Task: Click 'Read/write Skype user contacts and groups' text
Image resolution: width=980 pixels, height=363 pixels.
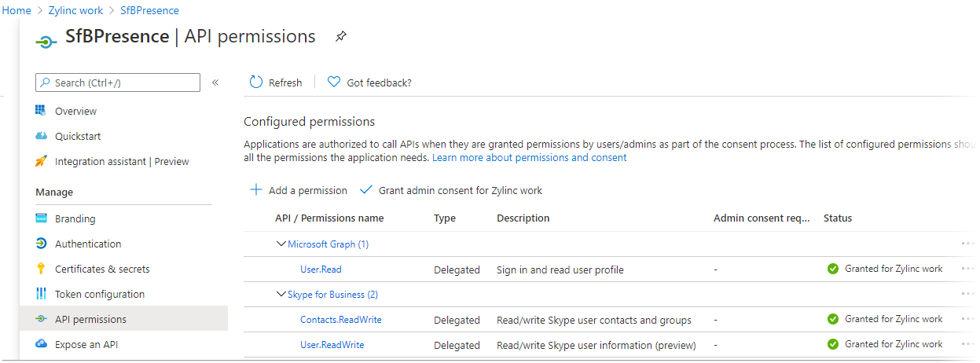Action: 594,320
